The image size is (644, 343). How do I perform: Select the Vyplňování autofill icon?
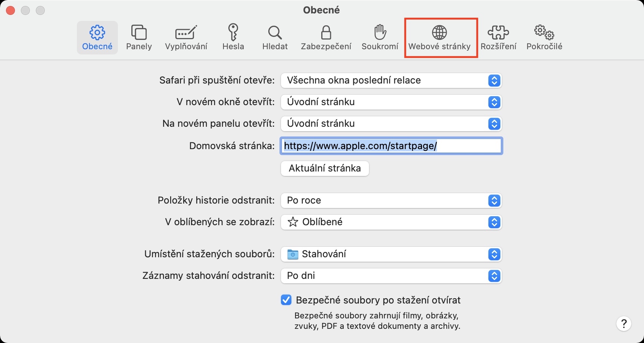point(186,33)
